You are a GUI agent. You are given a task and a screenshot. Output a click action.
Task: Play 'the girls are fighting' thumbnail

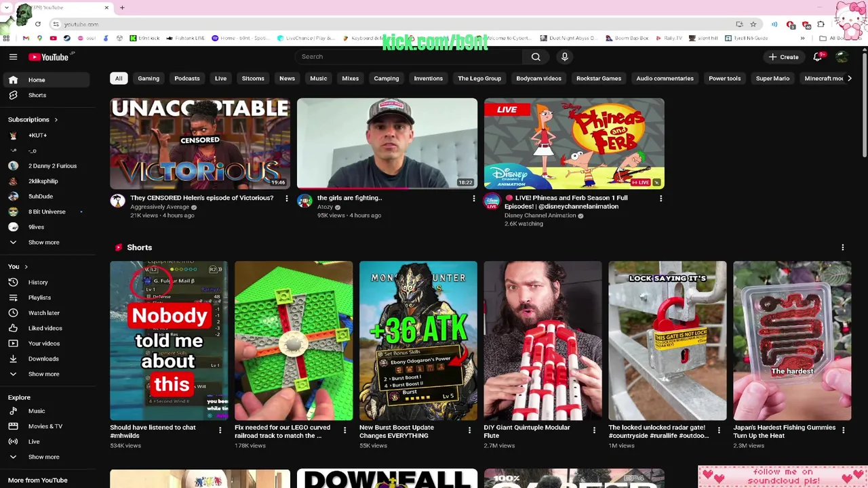coord(387,144)
